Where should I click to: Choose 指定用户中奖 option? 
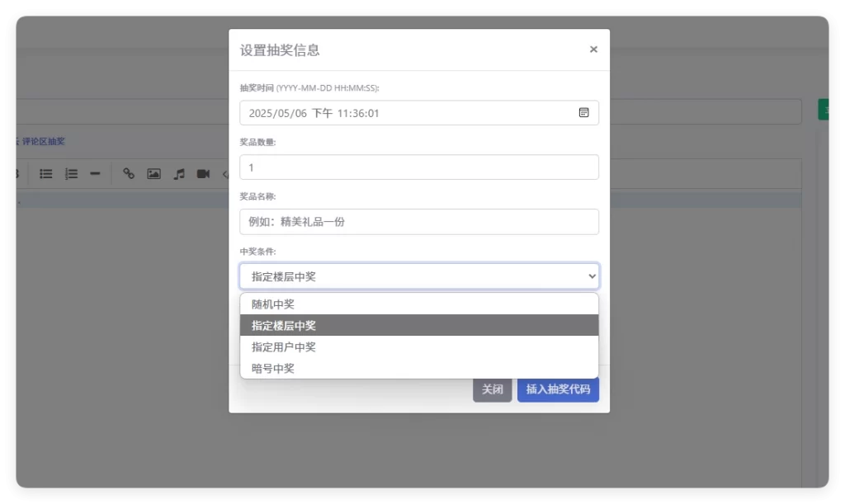418,346
